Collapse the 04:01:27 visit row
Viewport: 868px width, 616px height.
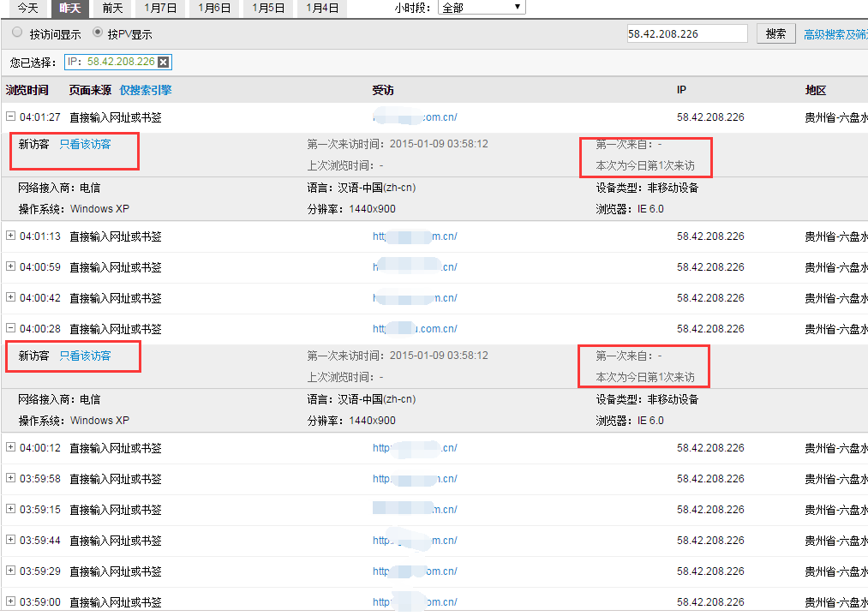tap(10, 117)
